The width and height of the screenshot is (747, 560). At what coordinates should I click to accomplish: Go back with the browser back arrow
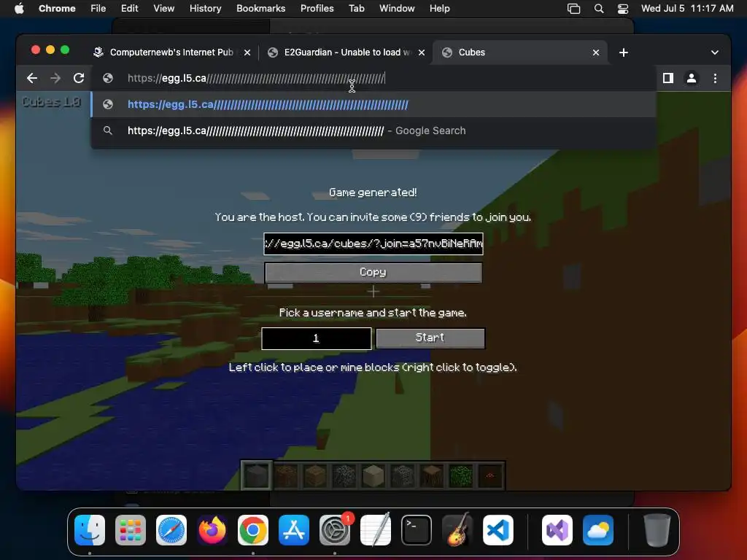(32, 78)
